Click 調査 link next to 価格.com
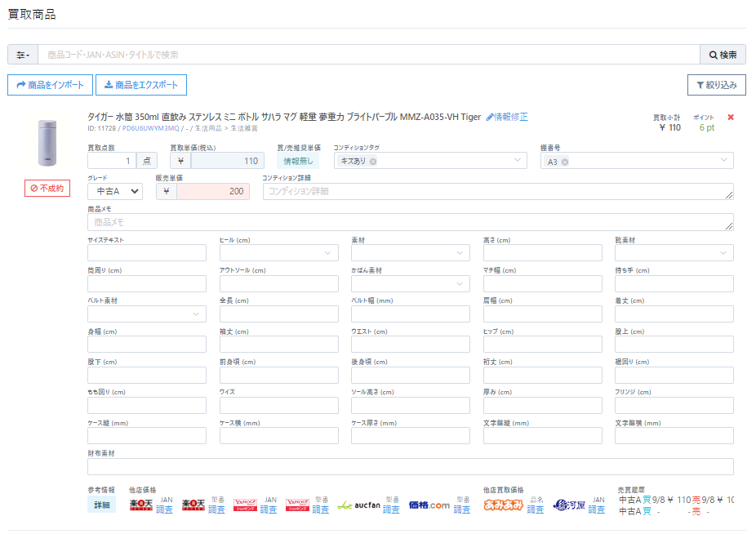Image resolution: width=756 pixels, height=534 pixels. pos(462,510)
